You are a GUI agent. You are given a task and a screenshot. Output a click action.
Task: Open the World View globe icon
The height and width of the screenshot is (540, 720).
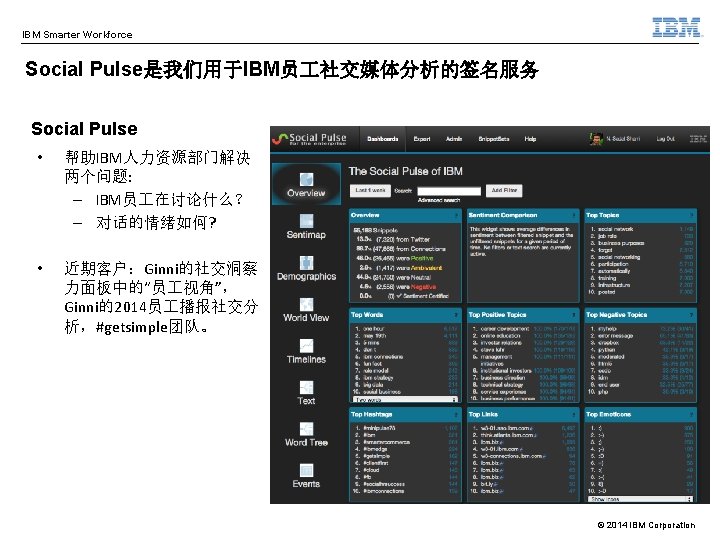pyautogui.click(x=306, y=304)
